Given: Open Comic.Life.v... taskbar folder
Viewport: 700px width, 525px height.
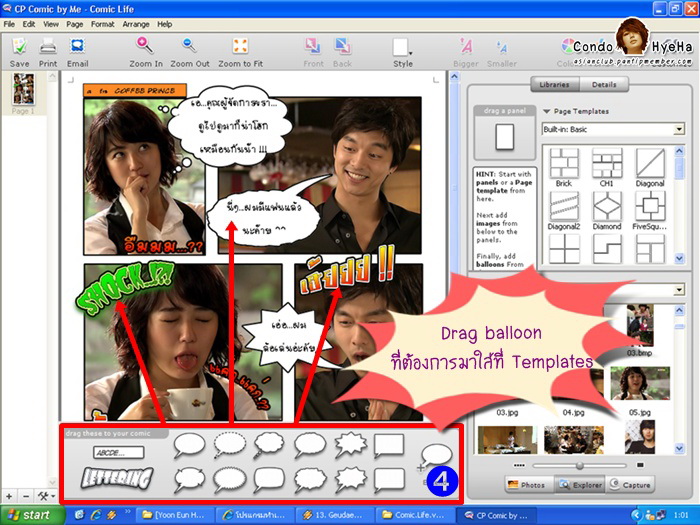Looking at the screenshot, I should (x=415, y=515).
